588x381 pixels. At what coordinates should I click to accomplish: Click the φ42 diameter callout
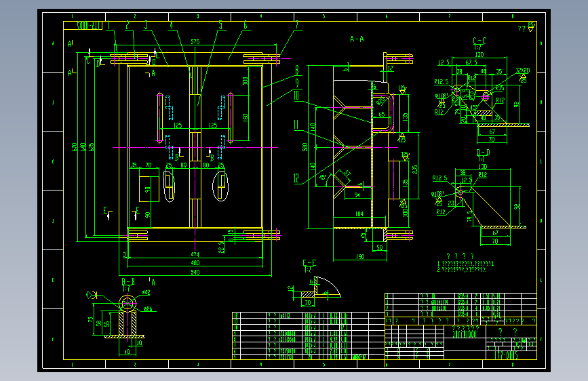pyautogui.click(x=146, y=292)
